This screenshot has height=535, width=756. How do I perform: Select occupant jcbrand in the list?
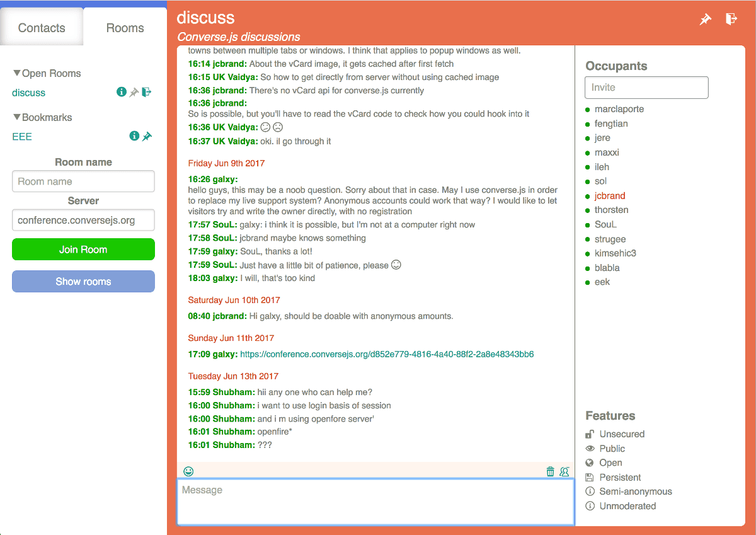pos(610,196)
